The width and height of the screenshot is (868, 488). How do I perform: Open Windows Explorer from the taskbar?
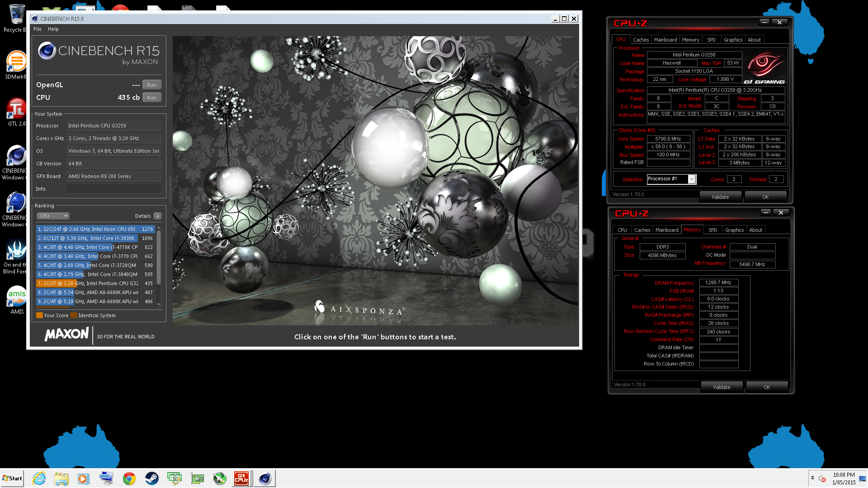pos(61,478)
